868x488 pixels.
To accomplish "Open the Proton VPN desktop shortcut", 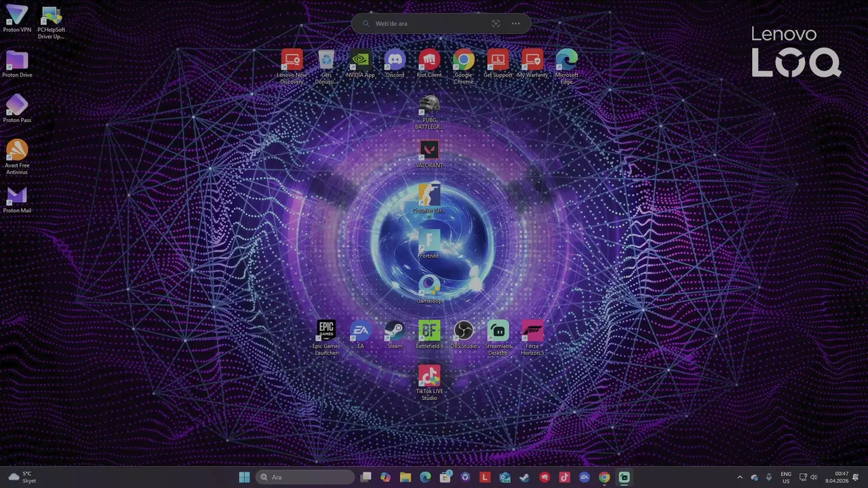I will click(x=17, y=19).
